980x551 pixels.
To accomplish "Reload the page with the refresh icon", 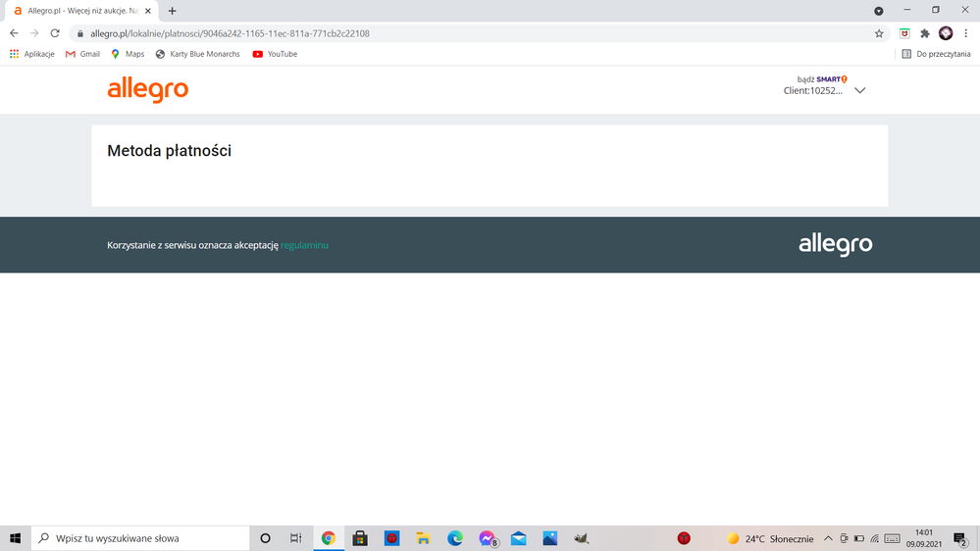I will pos(55,33).
